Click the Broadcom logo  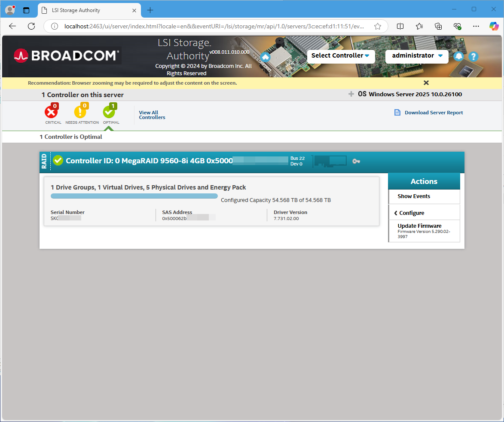(67, 55)
